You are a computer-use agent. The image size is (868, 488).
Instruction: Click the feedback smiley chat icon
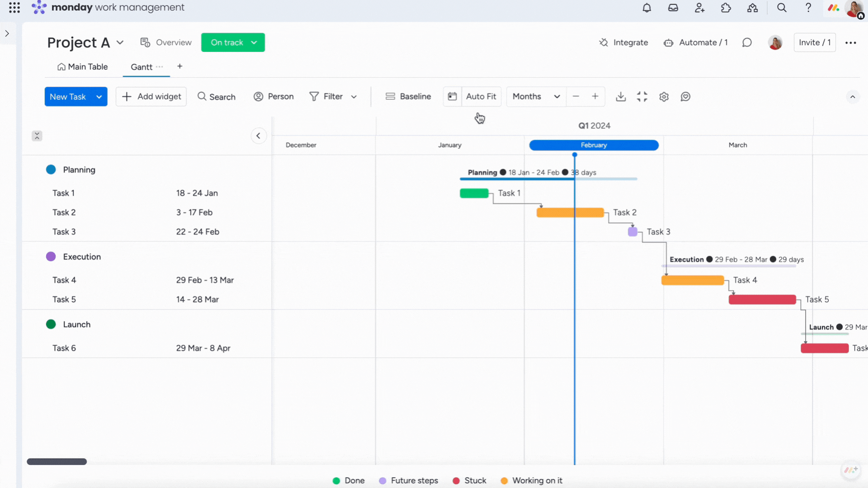(x=685, y=97)
